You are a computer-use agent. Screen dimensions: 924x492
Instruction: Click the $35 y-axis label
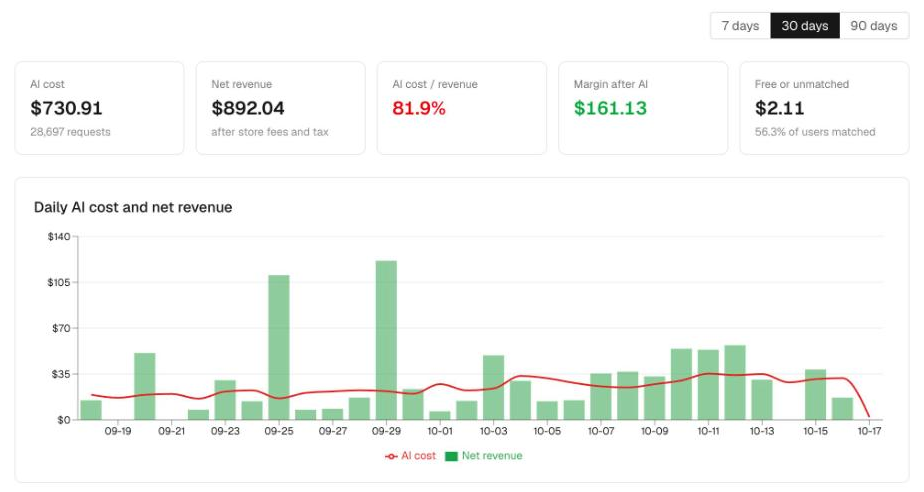coord(61,374)
